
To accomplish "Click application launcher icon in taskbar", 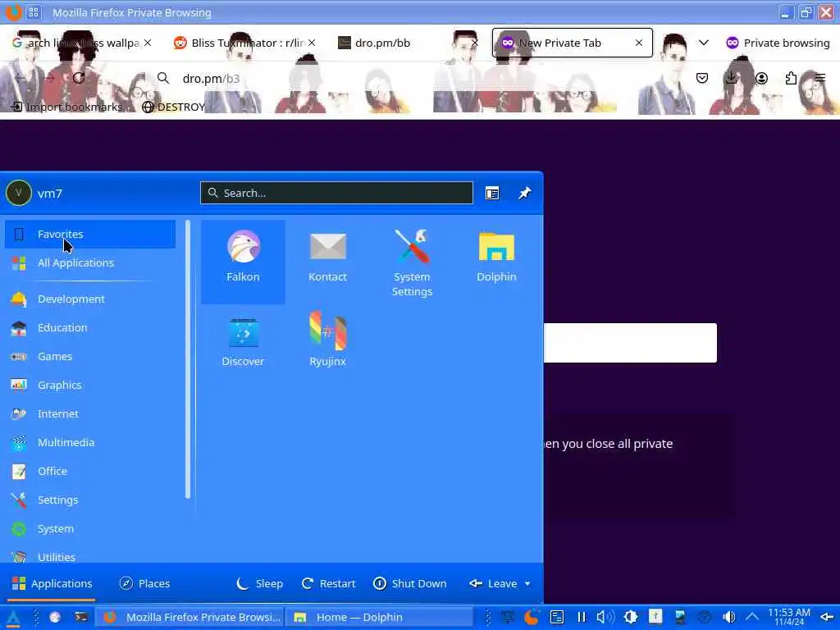I will (13, 617).
